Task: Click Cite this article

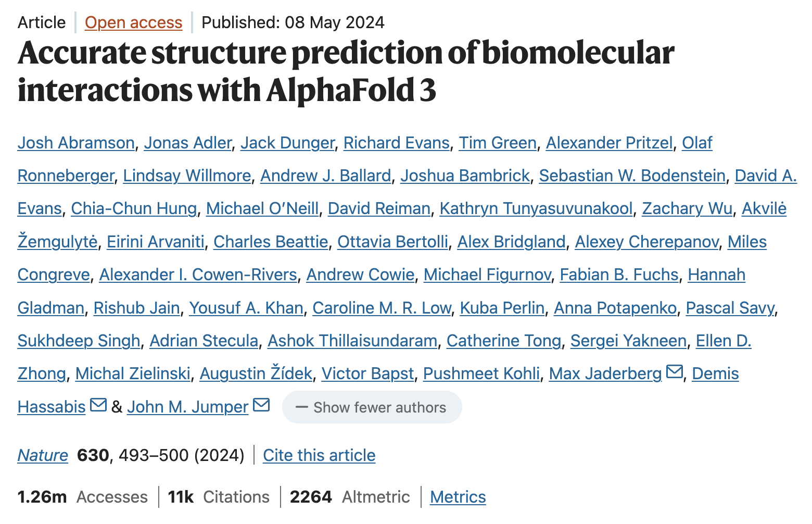Action: point(319,455)
